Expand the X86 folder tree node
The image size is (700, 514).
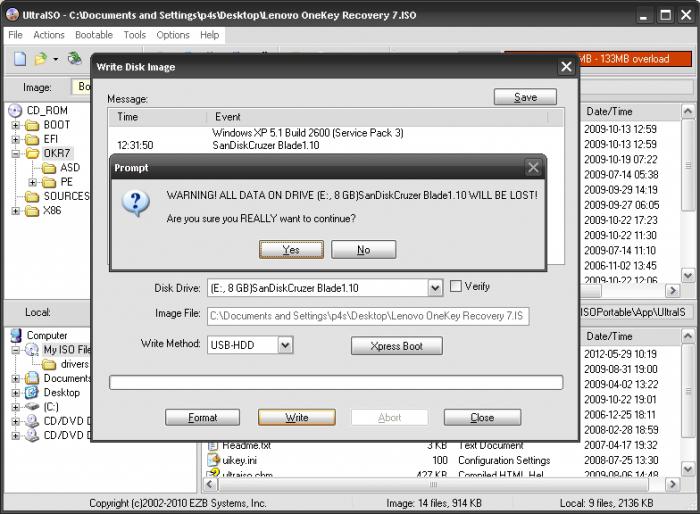tap(16, 211)
